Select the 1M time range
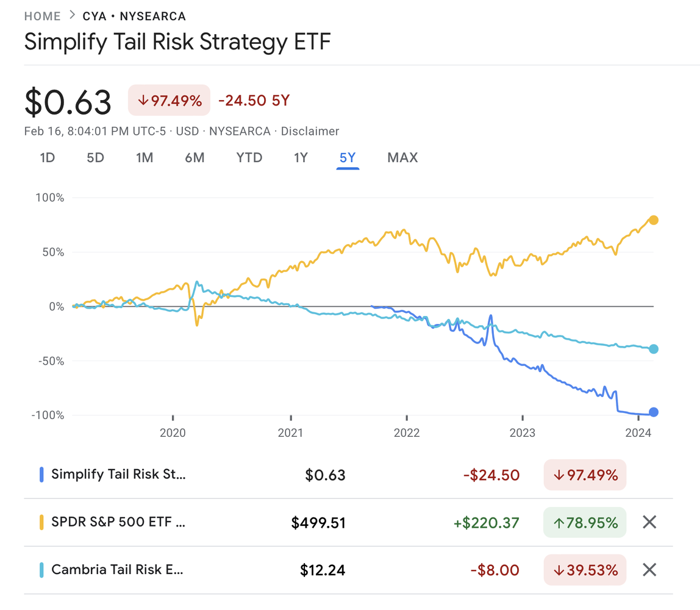This screenshot has height=610, width=700. [x=145, y=158]
